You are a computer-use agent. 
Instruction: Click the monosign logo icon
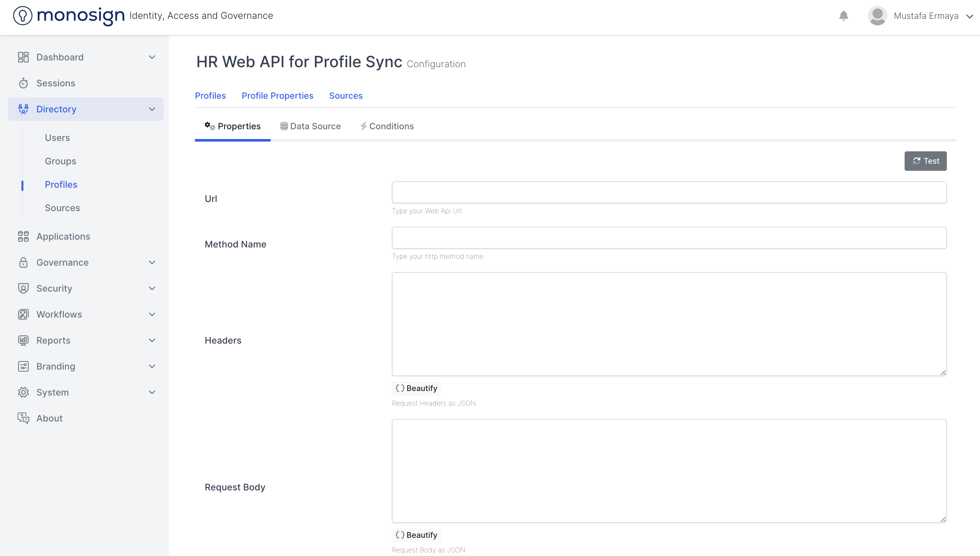click(22, 16)
